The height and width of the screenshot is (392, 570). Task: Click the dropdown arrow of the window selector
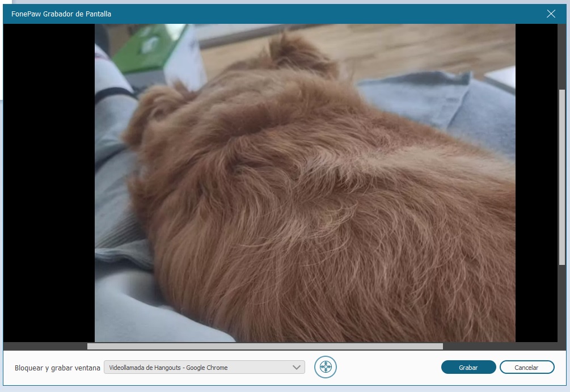pyautogui.click(x=296, y=368)
